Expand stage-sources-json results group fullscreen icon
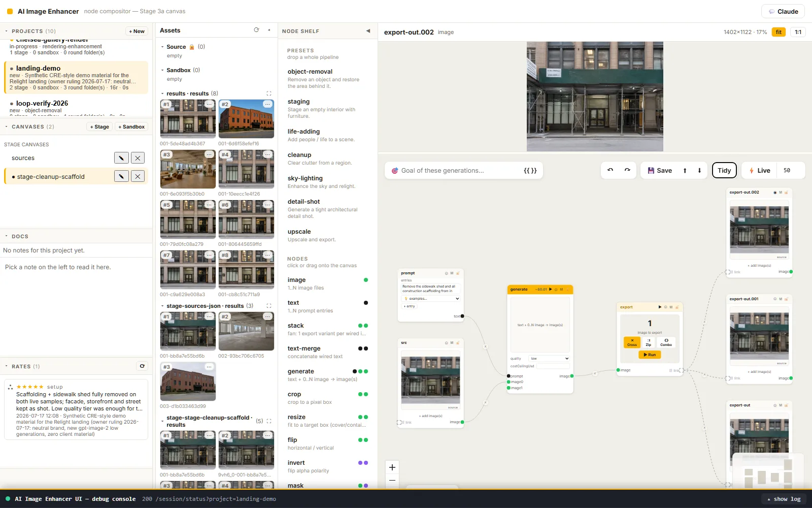Screen dimensions: 812x508 point(269,306)
